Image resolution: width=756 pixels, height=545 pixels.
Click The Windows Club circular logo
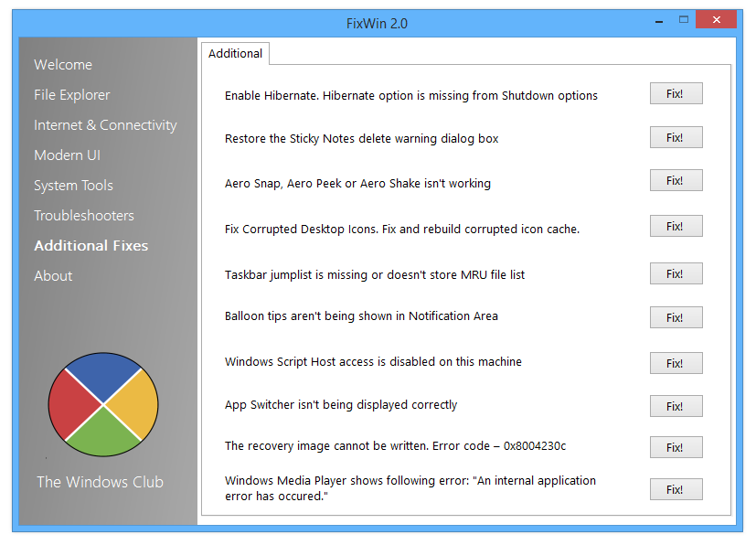103,405
